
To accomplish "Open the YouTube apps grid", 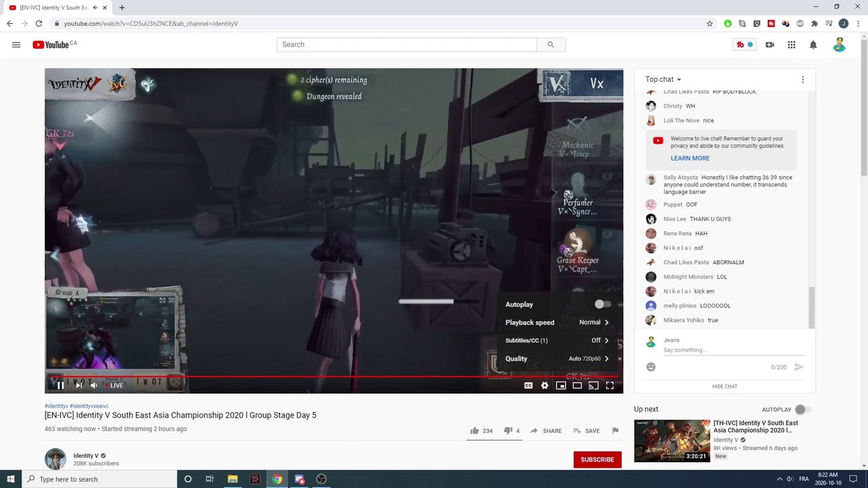I will (791, 45).
